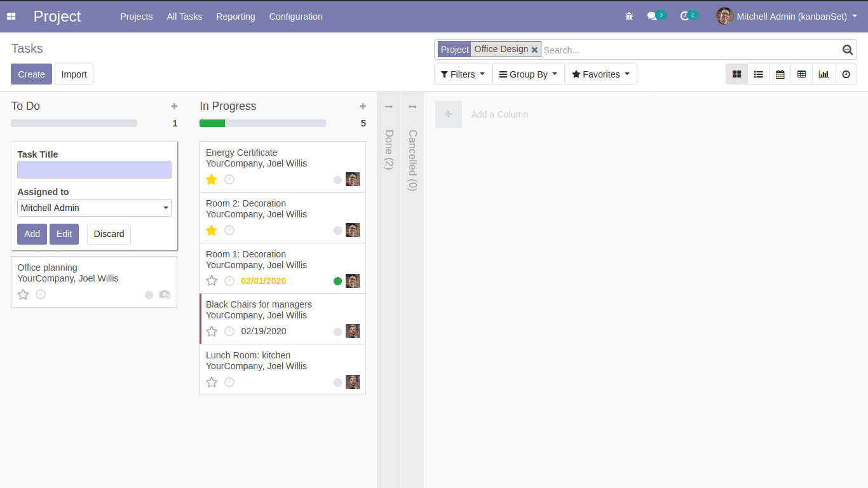The width and height of the screenshot is (868, 488).
Task: Open the Assigned to dropdown
Action: click(94, 208)
